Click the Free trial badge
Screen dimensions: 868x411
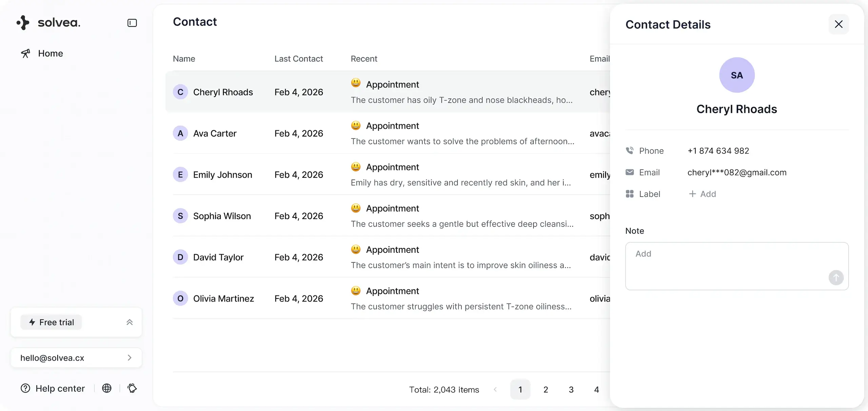pos(51,322)
